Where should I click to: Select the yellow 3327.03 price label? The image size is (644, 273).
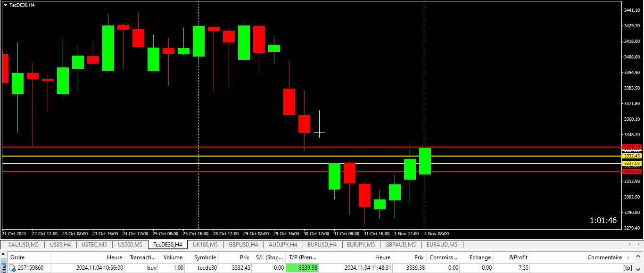click(x=632, y=164)
